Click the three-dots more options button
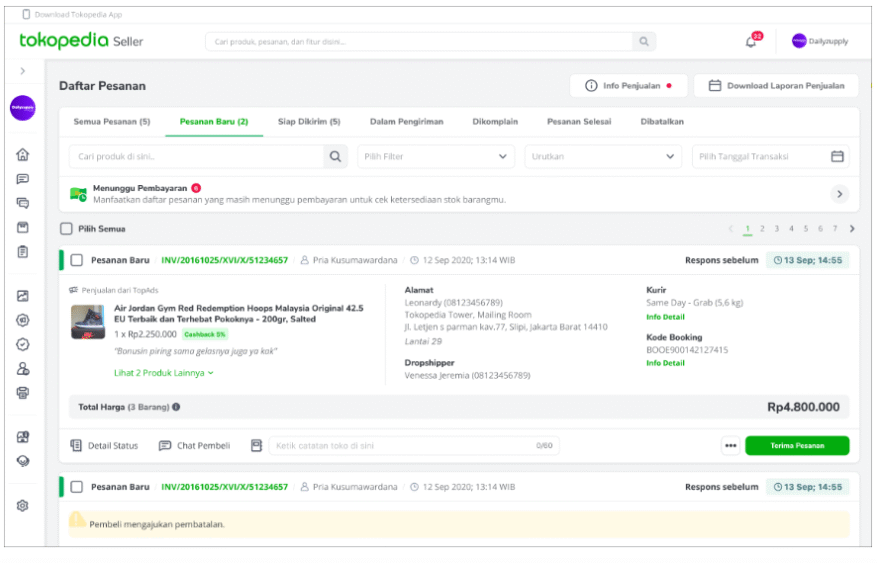Viewport: 877px width, 563px height. 731,446
